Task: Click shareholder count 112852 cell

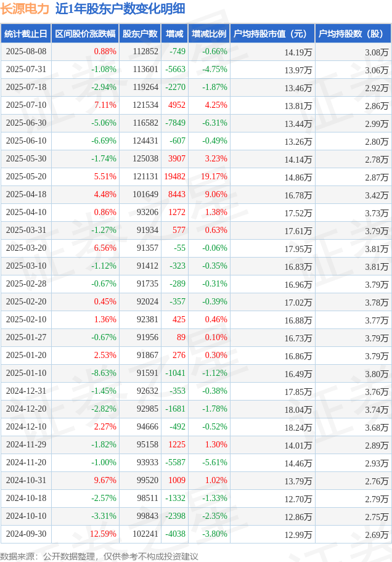Action: [140, 52]
